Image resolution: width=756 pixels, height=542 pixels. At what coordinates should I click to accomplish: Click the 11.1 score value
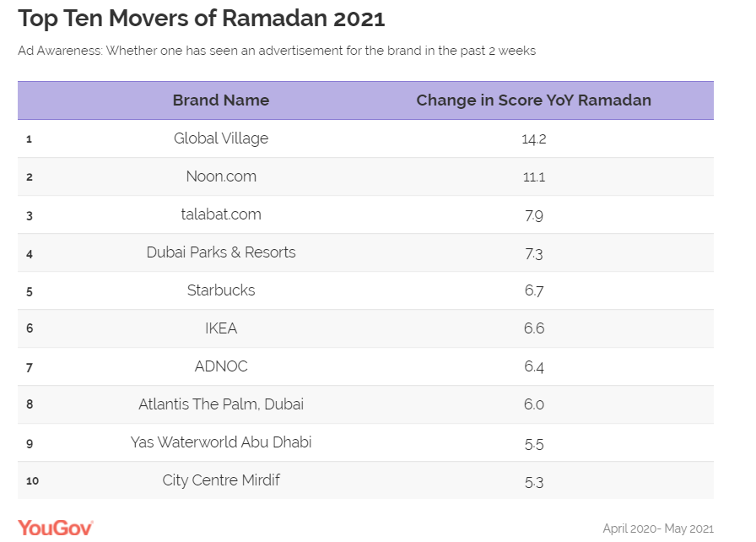(533, 176)
